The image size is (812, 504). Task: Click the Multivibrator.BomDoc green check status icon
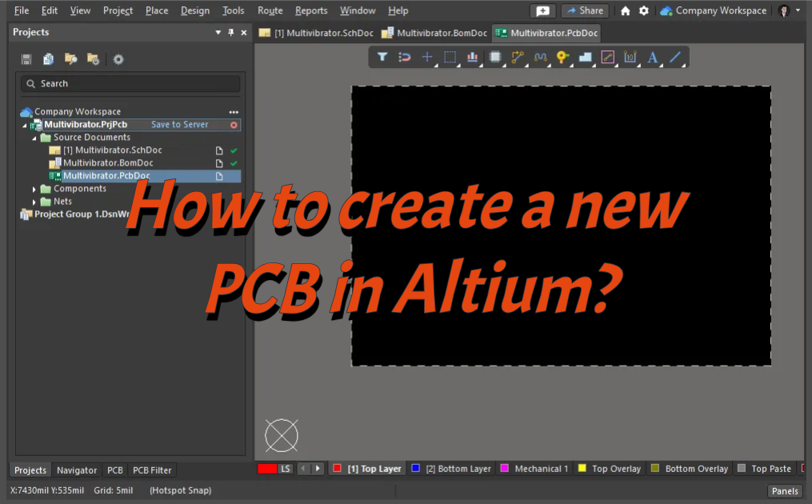pos(234,163)
